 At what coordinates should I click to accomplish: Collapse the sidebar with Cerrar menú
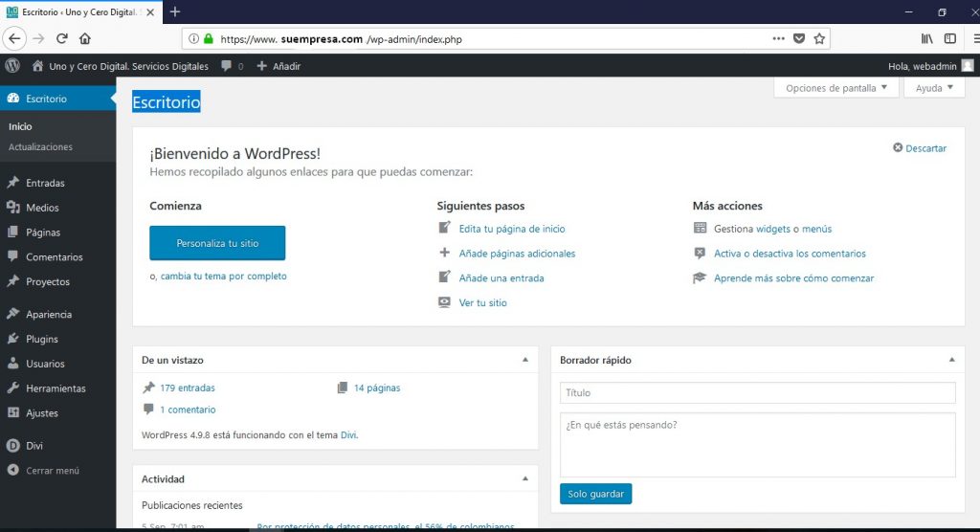click(x=52, y=471)
